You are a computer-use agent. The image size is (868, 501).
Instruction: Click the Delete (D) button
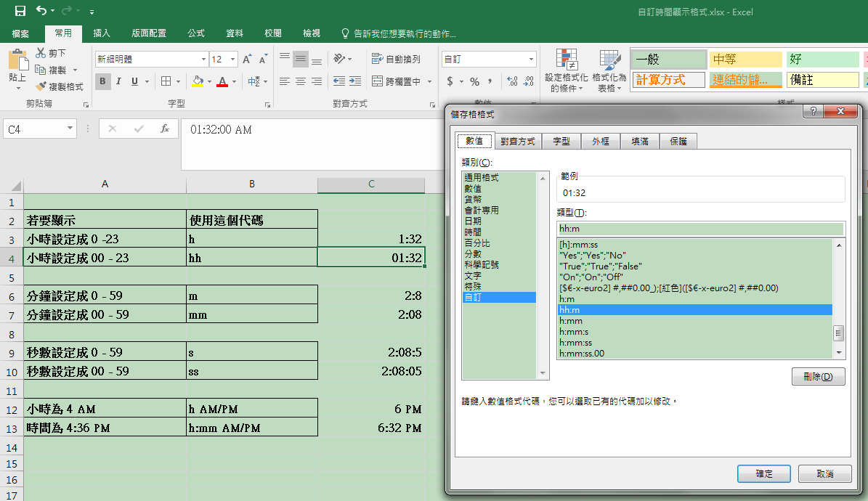(x=818, y=376)
